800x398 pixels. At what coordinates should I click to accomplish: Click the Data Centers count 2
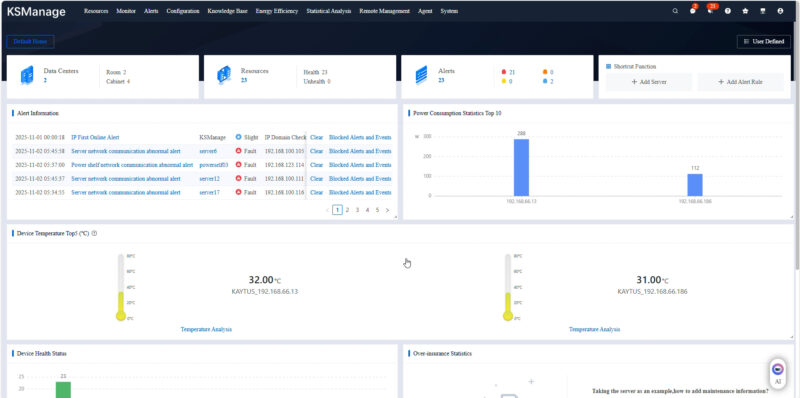tap(45, 80)
